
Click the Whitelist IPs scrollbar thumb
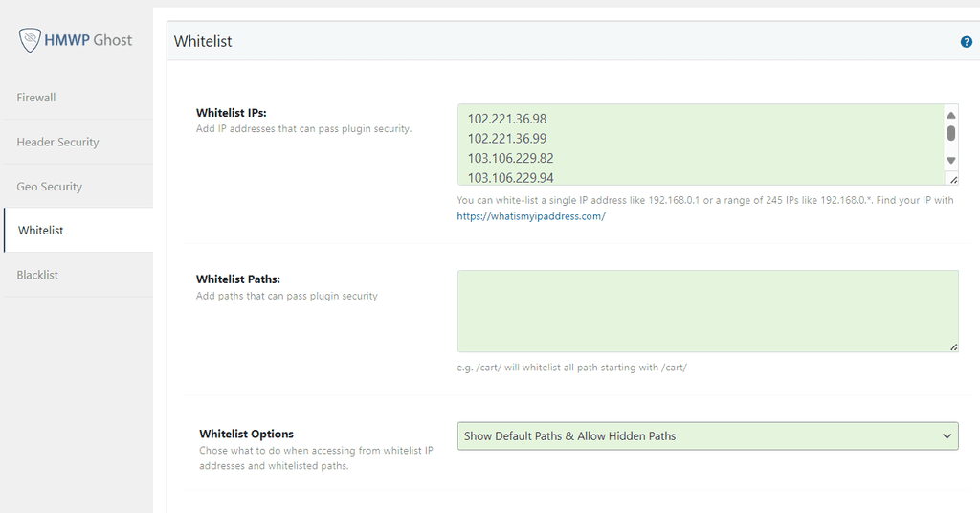[951, 133]
